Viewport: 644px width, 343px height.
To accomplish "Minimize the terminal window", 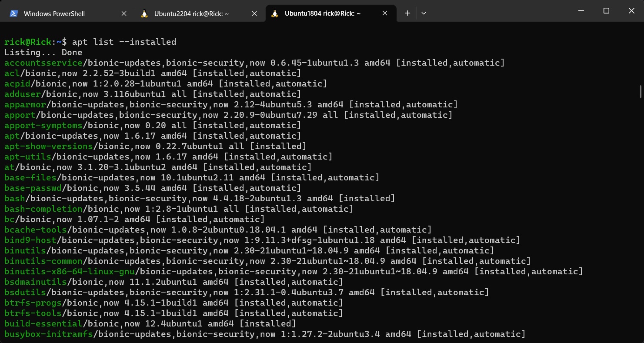I will point(581,10).
